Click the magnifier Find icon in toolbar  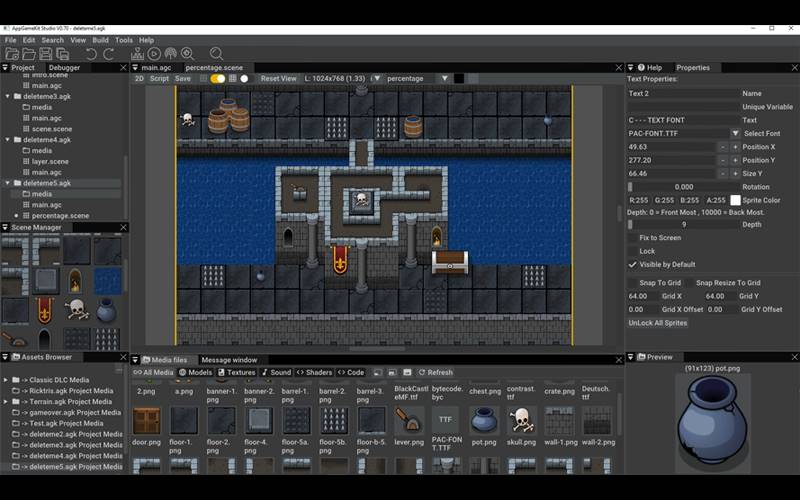click(216, 53)
